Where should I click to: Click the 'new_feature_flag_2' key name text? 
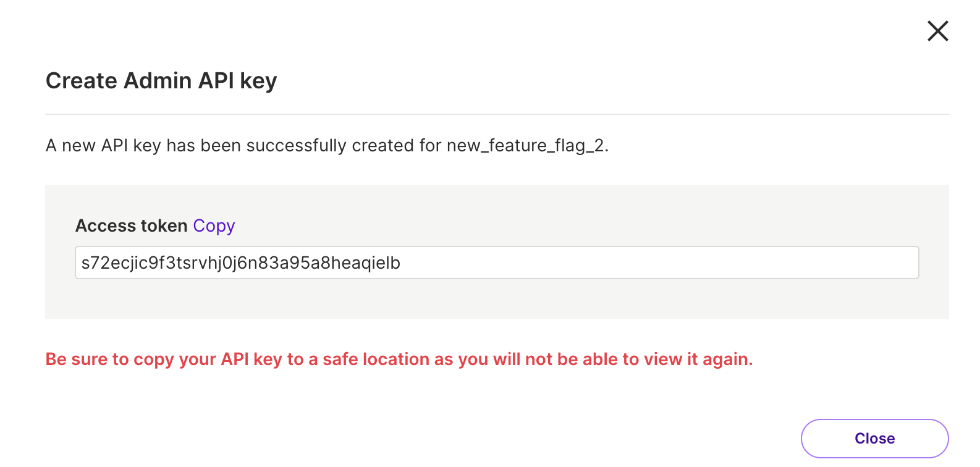[526, 146]
